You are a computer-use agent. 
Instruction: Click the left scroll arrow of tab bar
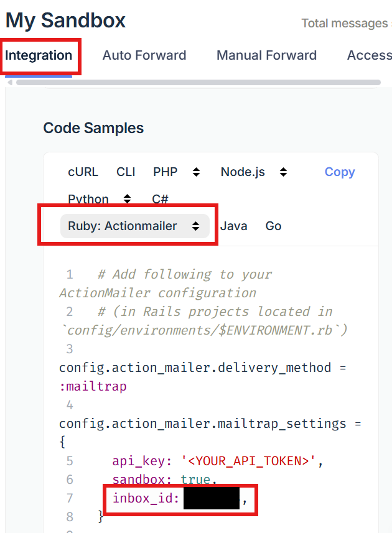pyautogui.click(x=10, y=82)
